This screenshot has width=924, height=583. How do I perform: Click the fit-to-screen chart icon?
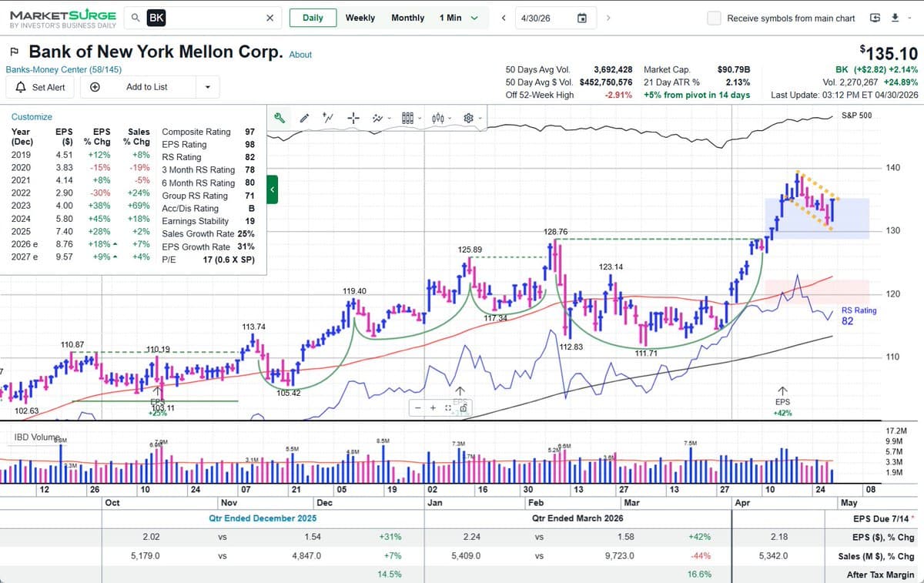[x=447, y=407]
